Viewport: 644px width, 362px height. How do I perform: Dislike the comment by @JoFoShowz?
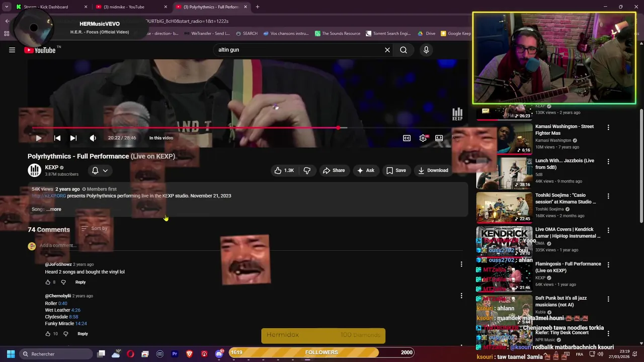(63, 282)
